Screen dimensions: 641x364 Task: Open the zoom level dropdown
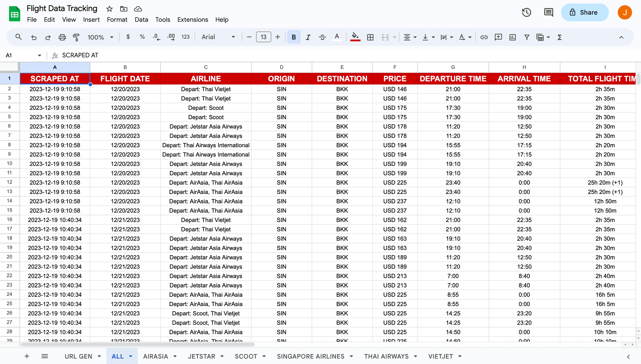point(100,37)
